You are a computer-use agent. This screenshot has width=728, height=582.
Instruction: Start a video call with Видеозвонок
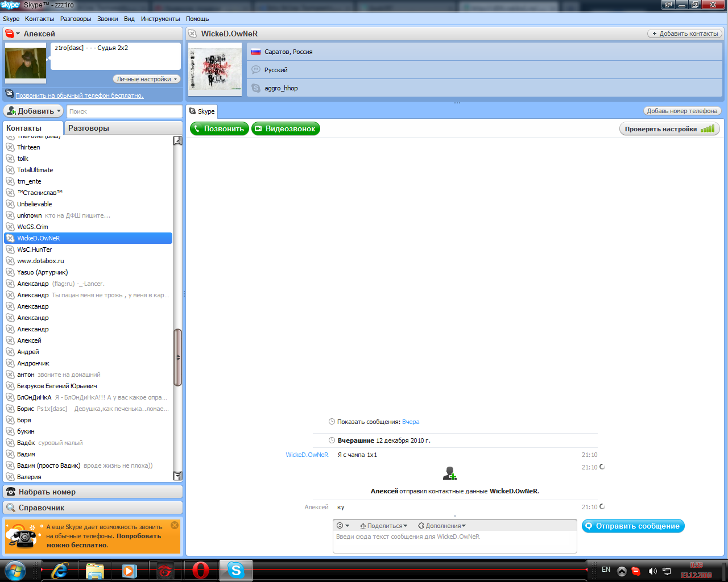point(286,128)
